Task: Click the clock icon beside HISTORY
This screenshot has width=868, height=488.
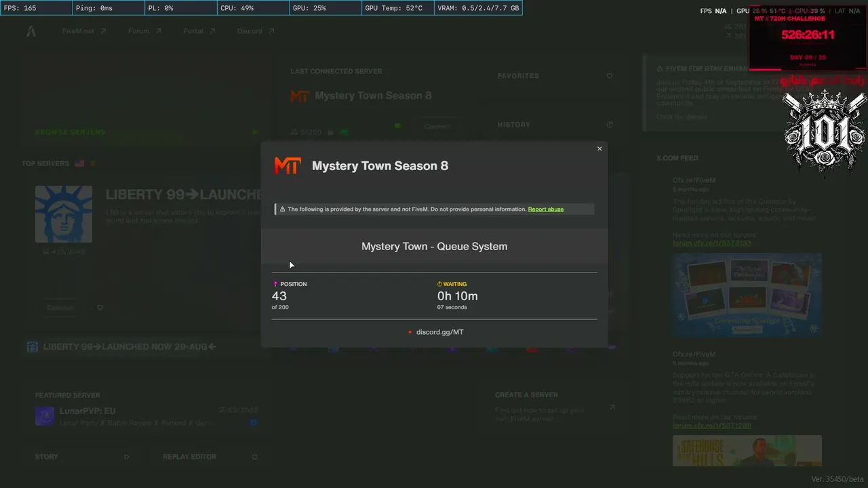Action: coord(610,125)
